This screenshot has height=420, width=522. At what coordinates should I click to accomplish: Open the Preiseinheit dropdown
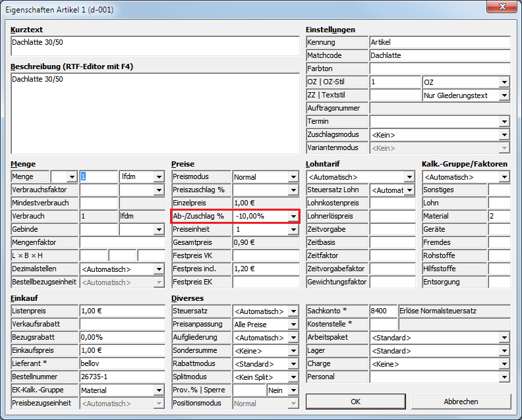[293, 230]
